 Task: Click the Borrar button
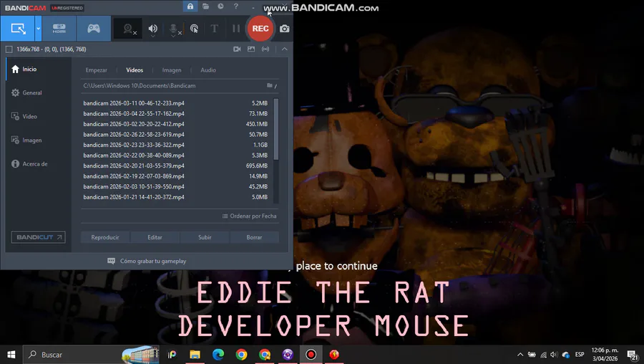click(x=254, y=237)
